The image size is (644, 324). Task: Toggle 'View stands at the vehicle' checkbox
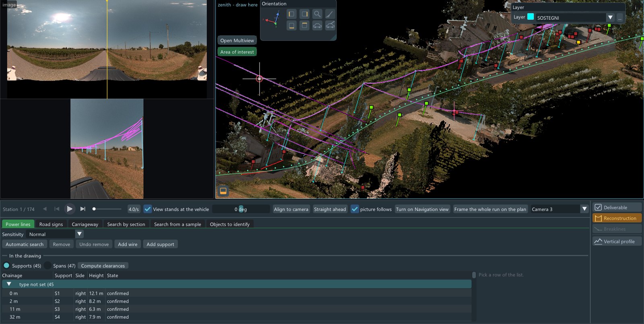(x=148, y=209)
